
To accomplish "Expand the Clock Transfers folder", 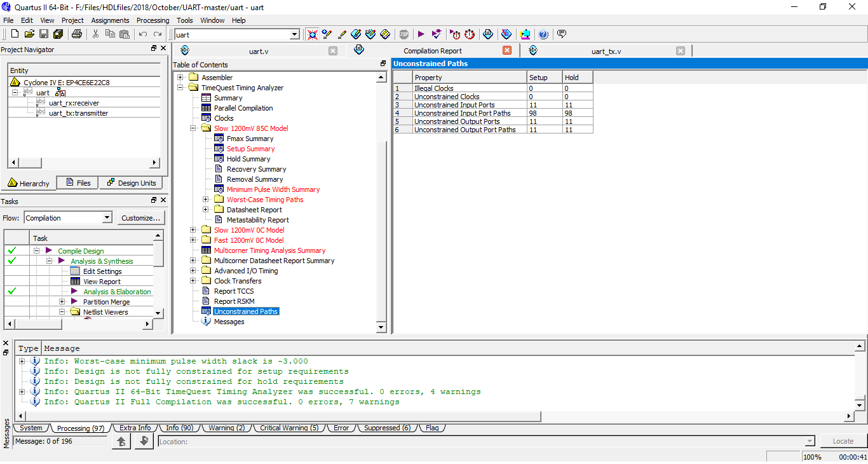I will click(x=193, y=281).
